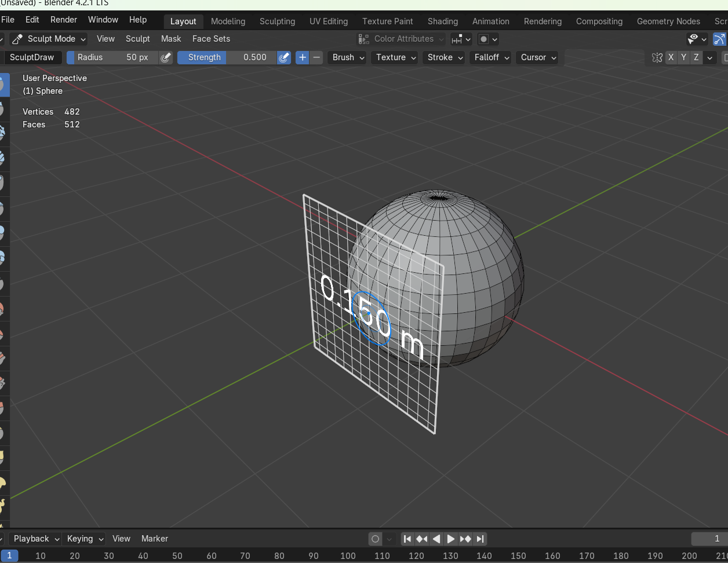Click the mirror symmetry icon beside X
Viewport: 728px width, 563px height.
(x=657, y=57)
